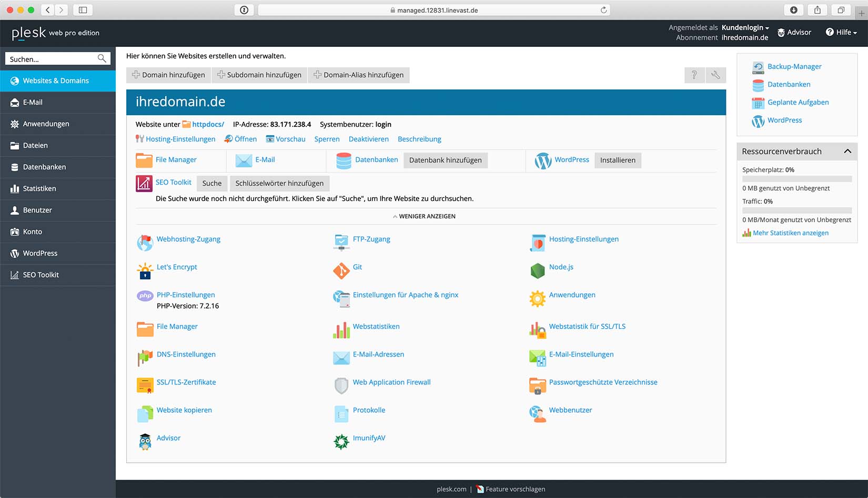The image size is (868, 498).
Task: Open the Git icon
Action: [341, 270]
